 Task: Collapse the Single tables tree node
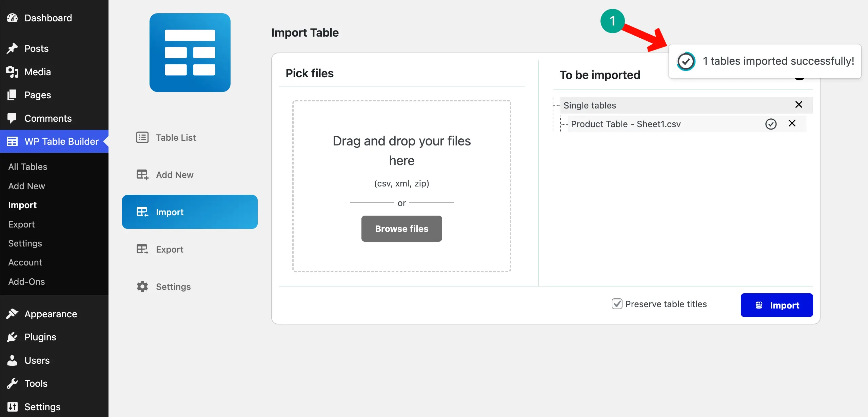(589, 105)
